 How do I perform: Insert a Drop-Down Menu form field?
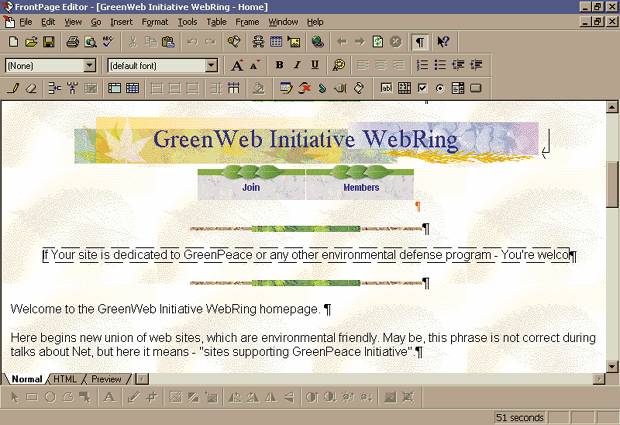pos(457,88)
